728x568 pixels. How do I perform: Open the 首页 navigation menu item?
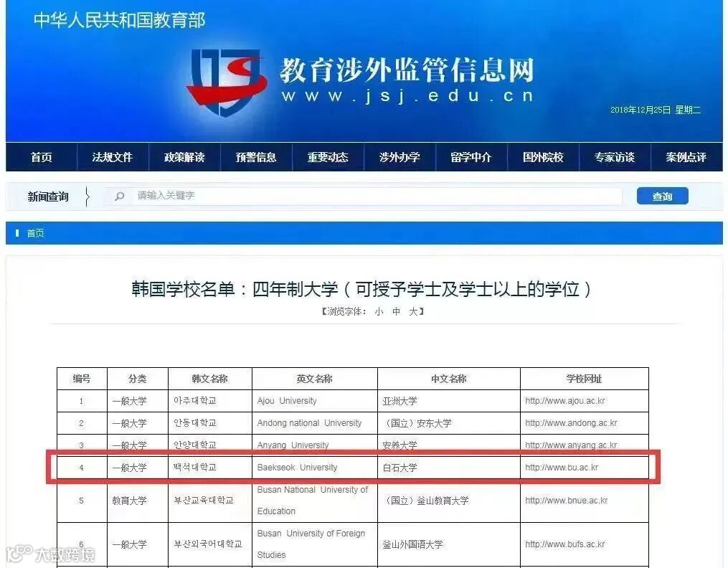[42, 157]
